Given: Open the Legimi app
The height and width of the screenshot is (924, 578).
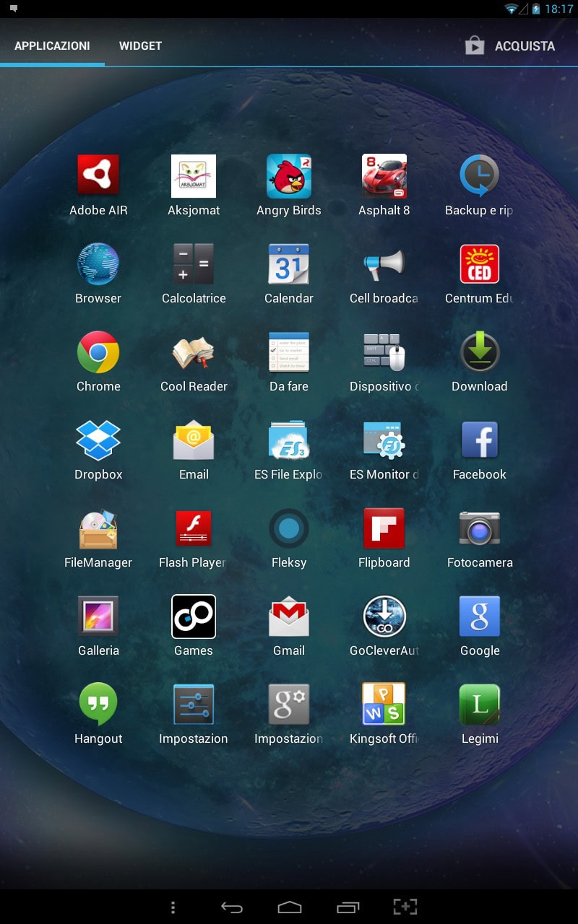Looking at the screenshot, I should 480,704.
